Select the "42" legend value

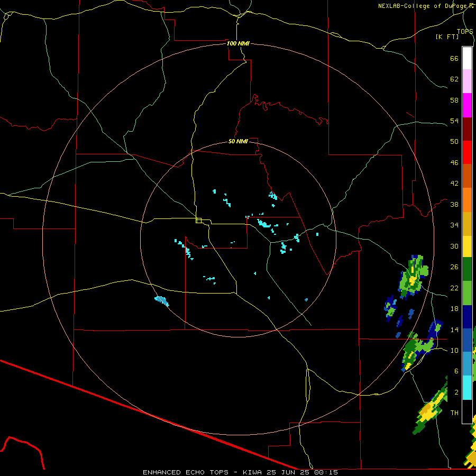[x=454, y=184]
